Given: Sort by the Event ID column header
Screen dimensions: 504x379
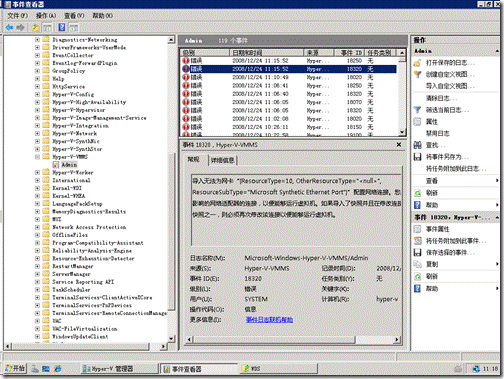Looking at the screenshot, I should coord(349,53).
